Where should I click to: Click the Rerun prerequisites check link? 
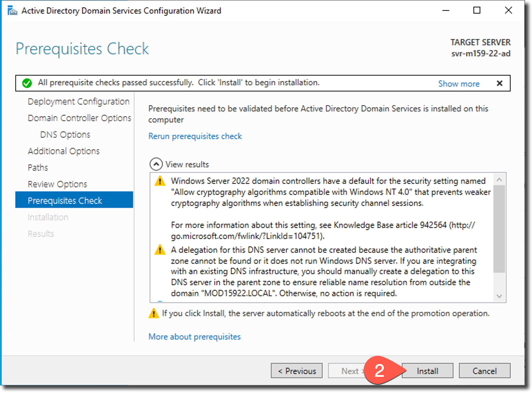pos(195,136)
